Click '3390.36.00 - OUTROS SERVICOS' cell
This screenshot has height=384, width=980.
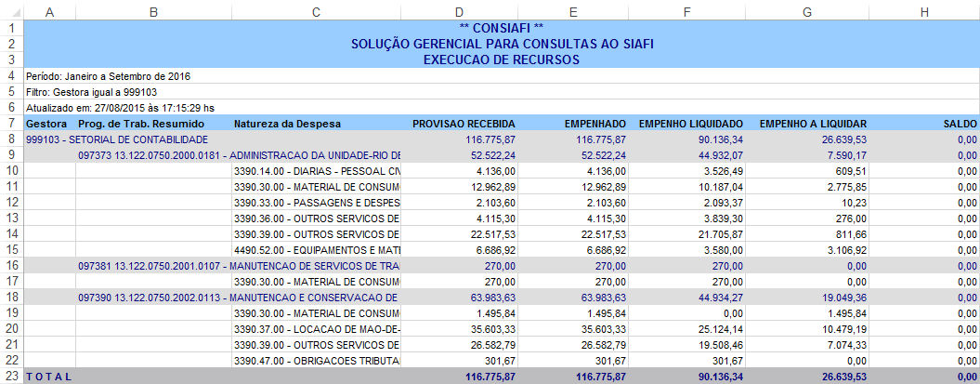click(316, 218)
